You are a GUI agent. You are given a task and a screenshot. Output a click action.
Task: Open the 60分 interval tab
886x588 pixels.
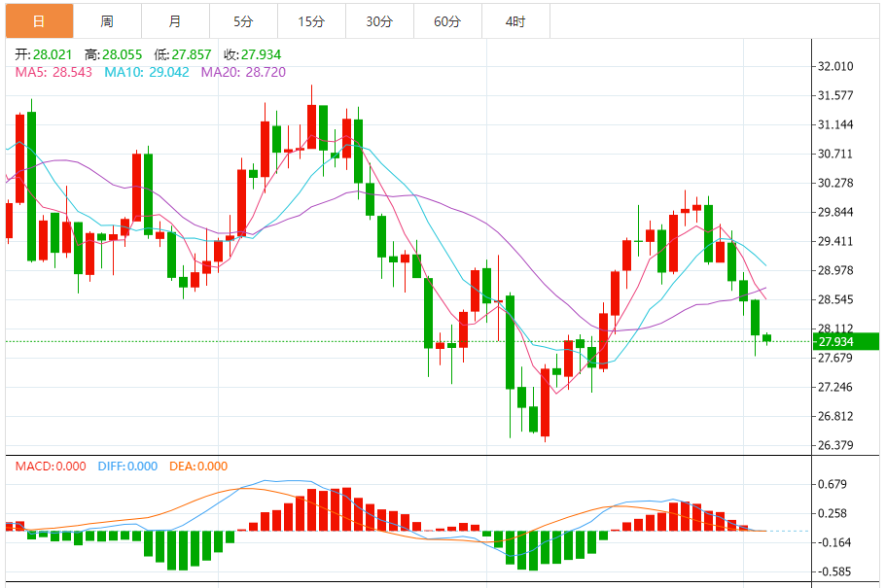(447, 21)
